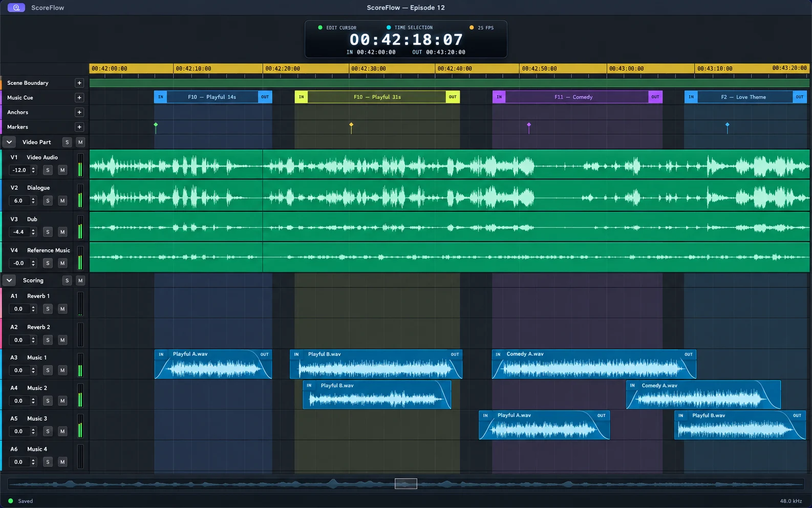The height and width of the screenshot is (508, 812).
Task: Click the overview minimap viewport handle
Action: pos(406,483)
